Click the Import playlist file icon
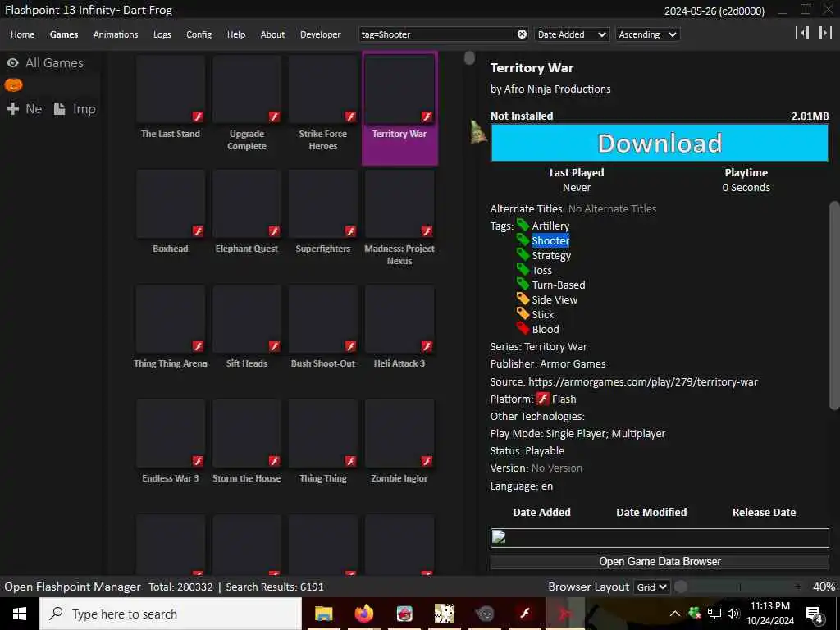840x630 pixels. coord(59,109)
